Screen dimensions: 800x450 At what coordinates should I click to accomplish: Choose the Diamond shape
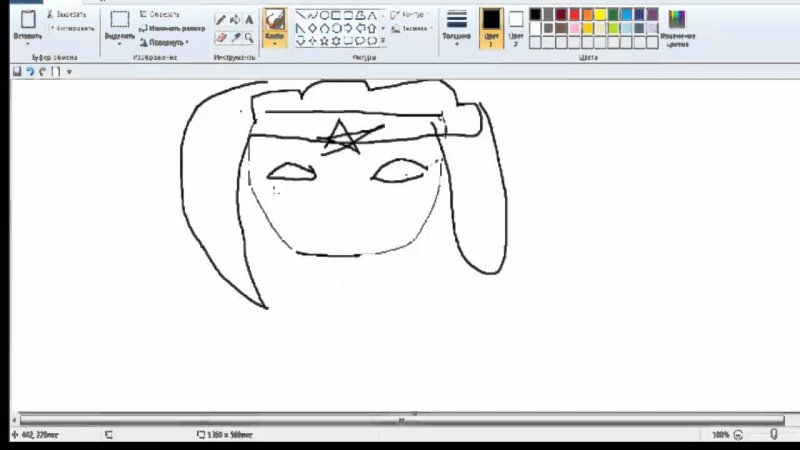point(312,28)
